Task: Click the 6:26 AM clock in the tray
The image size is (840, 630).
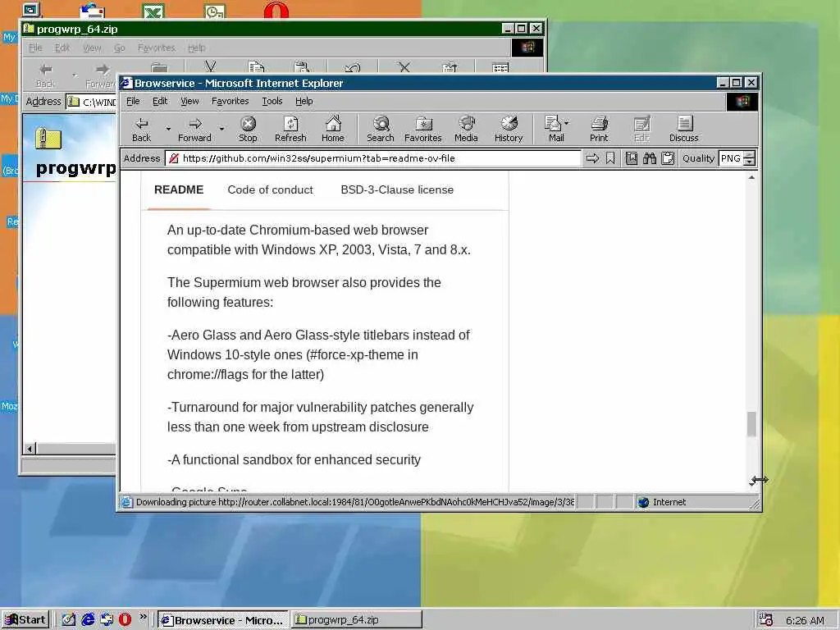Action: 805,620
